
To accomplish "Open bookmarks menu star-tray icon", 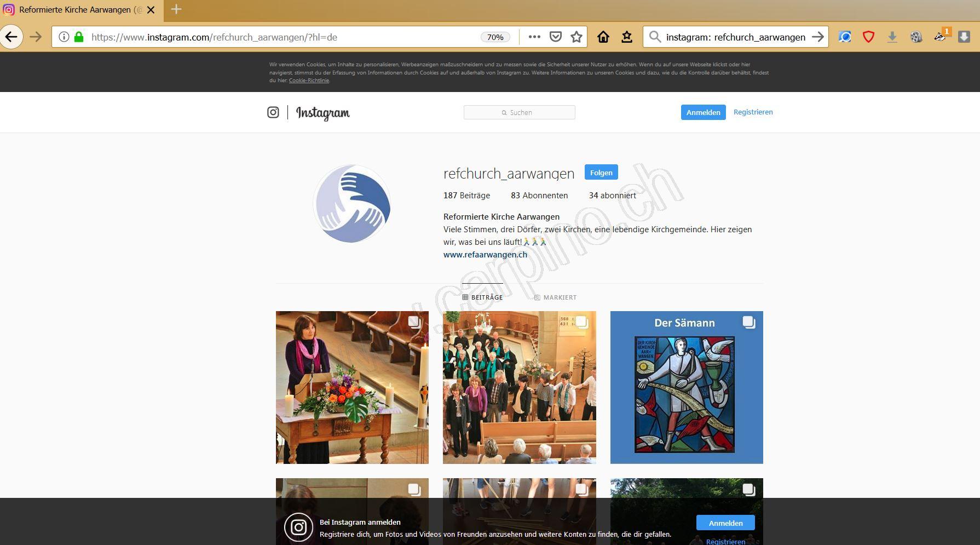I will pyautogui.click(x=627, y=37).
